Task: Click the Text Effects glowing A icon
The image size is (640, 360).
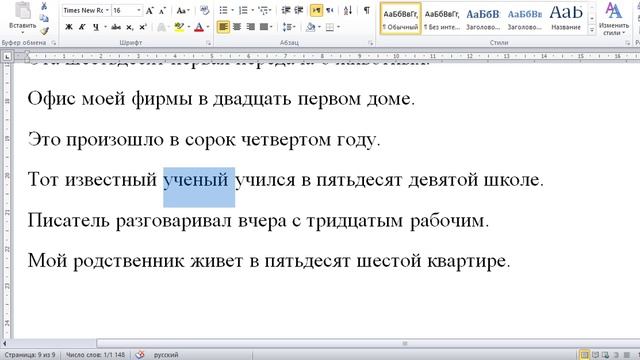Action: pos(161,27)
